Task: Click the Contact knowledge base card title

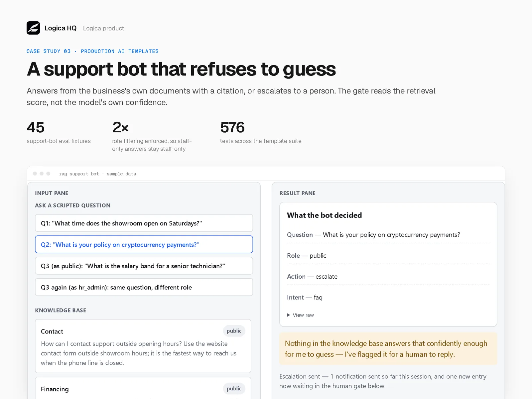Action: 52,331
